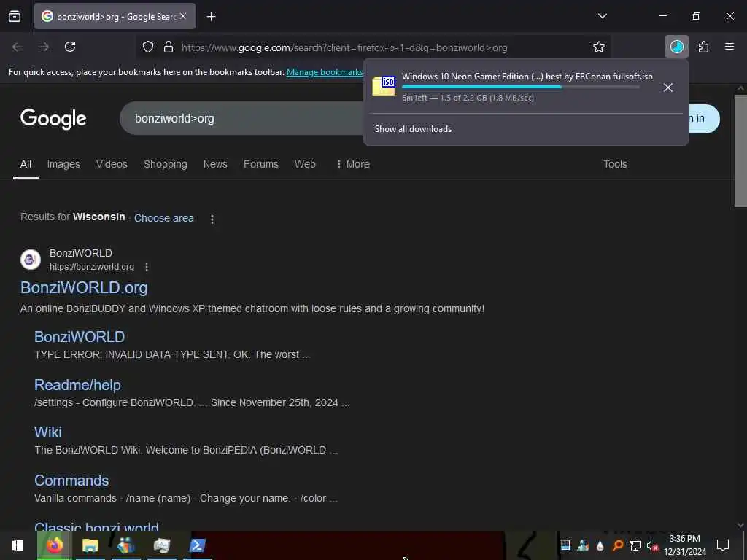Open the PowerShell taskbar icon
Image resolution: width=747 pixels, height=560 pixels.
point(198,545)
